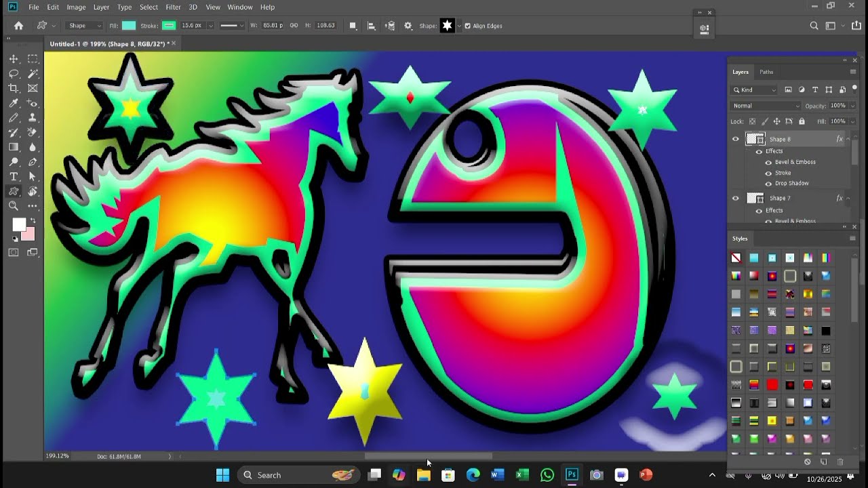Click the Stroke color swatch

(x=169, y=26)
